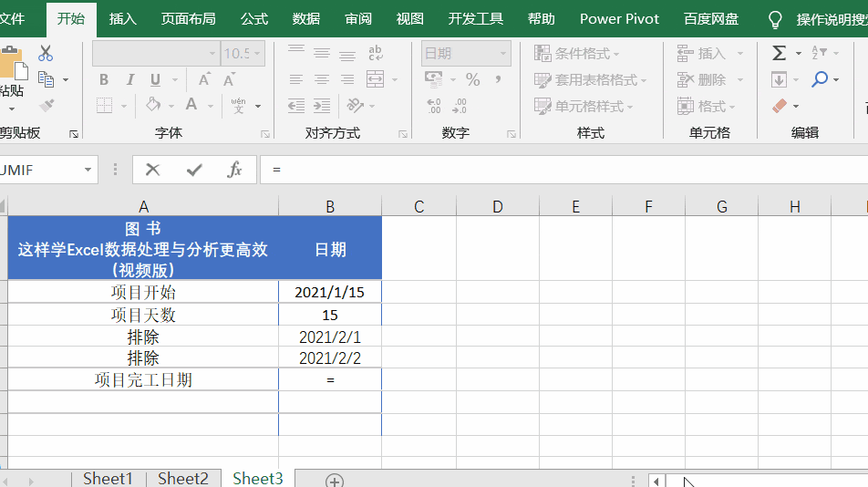Image resolution: width=868 pixels, height=487 pixels.
Task: Expand the Name Box dropdown arrow
Action: (x=88, y=170)
